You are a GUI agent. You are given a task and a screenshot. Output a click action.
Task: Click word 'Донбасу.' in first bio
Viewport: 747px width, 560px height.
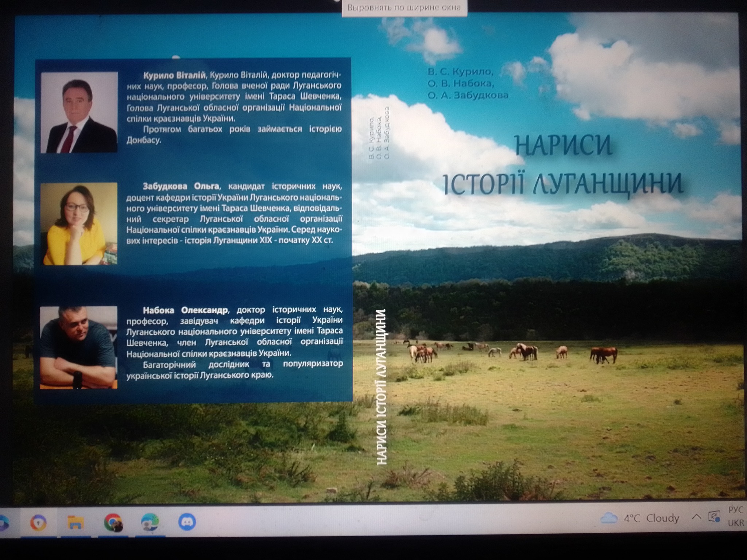coord(144,140)
